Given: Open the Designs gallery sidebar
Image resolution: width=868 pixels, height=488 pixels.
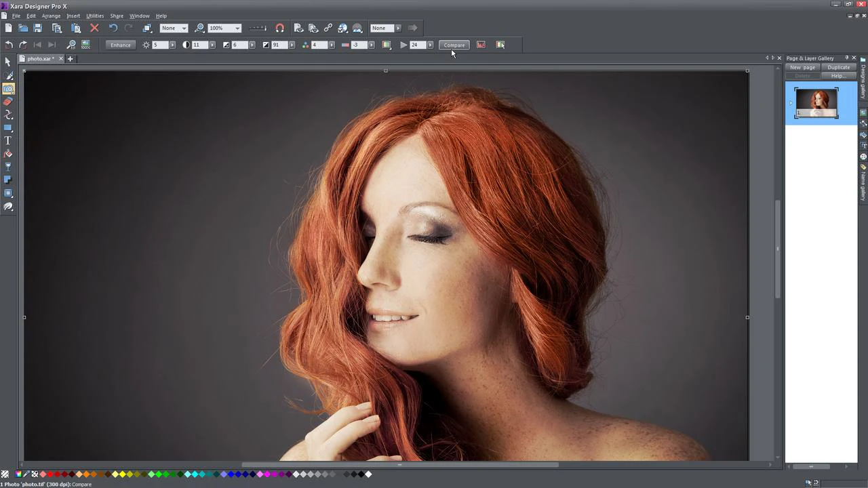Looking at the screenshot, I should (862, 81).
